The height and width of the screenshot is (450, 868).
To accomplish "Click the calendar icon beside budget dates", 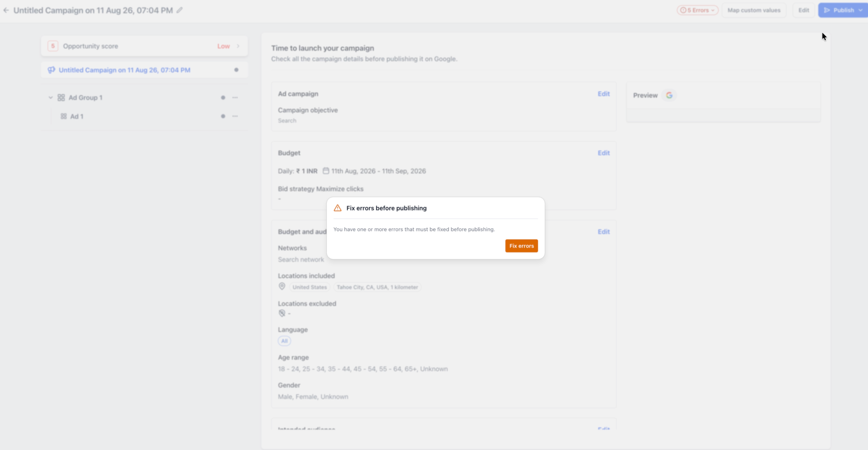I will (326, 171).
